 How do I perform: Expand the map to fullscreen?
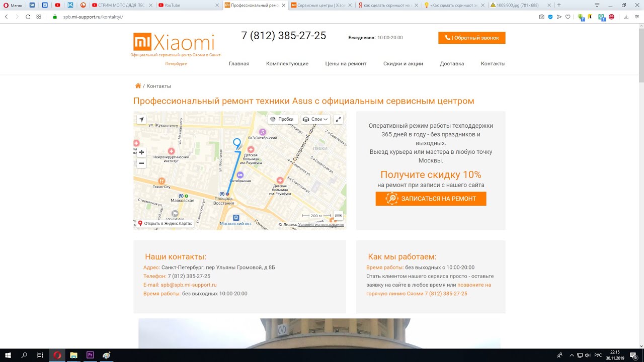[339, 119]
